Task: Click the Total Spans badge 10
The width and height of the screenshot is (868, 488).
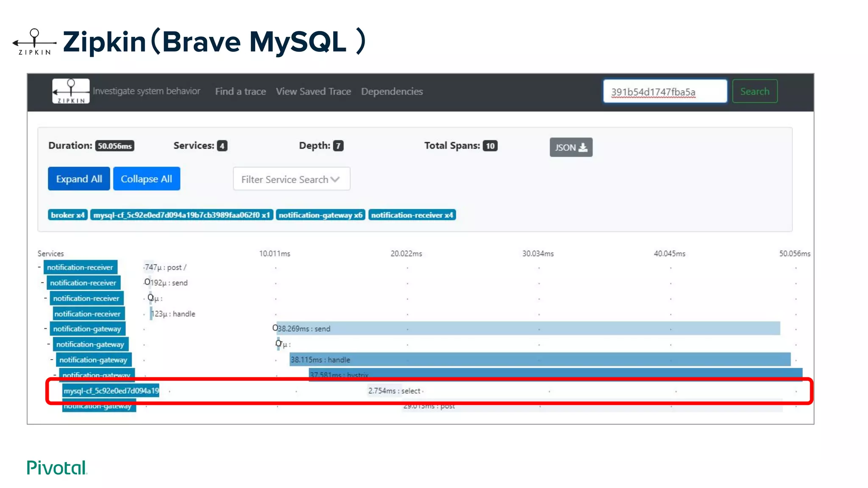Action: coord(490,146)
